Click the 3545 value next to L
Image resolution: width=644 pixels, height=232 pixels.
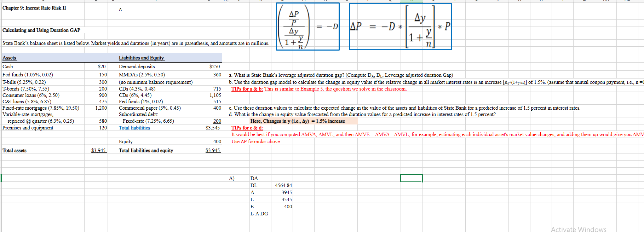click(x=287, y=199)
